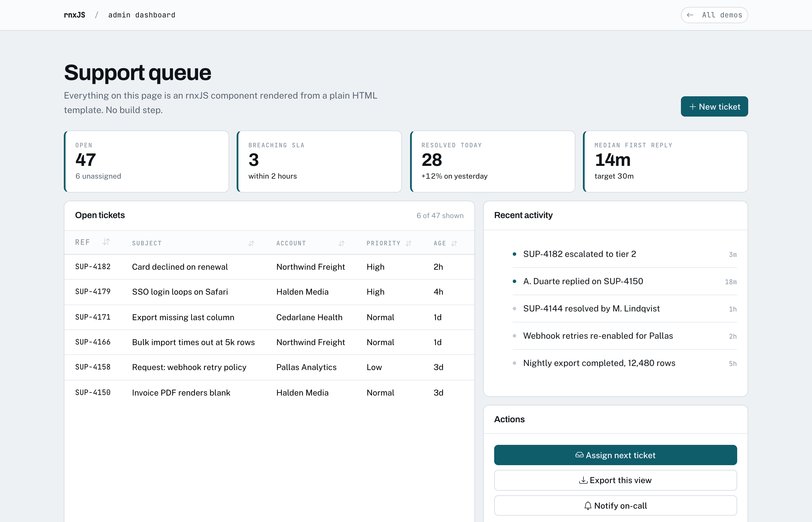Click the plus icon on New ticket
The image size is (812, 522).
pyautogui.click(x=693, y=107)
